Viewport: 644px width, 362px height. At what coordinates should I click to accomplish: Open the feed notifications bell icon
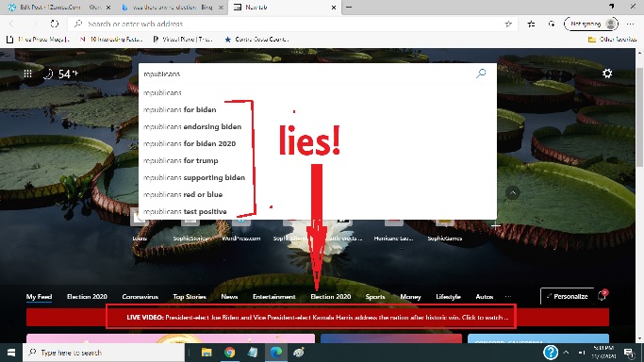(603, 295)
